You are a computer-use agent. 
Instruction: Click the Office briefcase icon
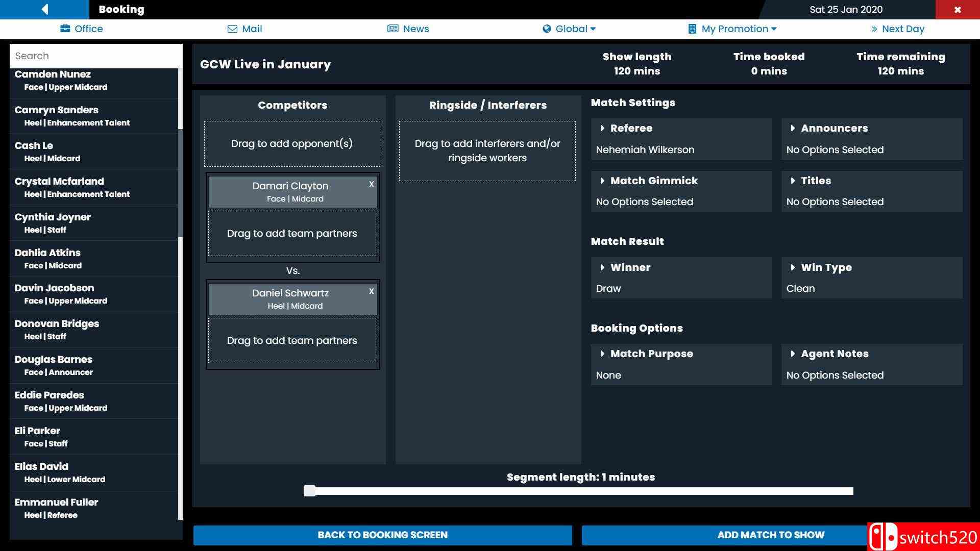(65, 29)
